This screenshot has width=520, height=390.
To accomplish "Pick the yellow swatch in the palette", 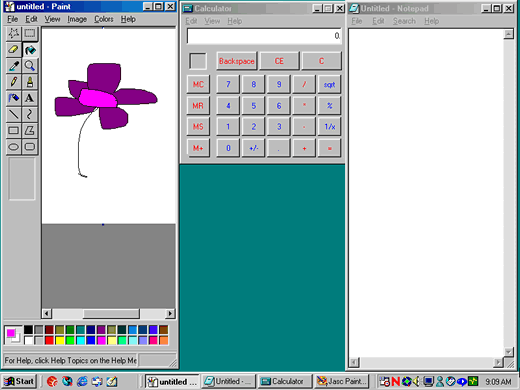I will 60,340.
